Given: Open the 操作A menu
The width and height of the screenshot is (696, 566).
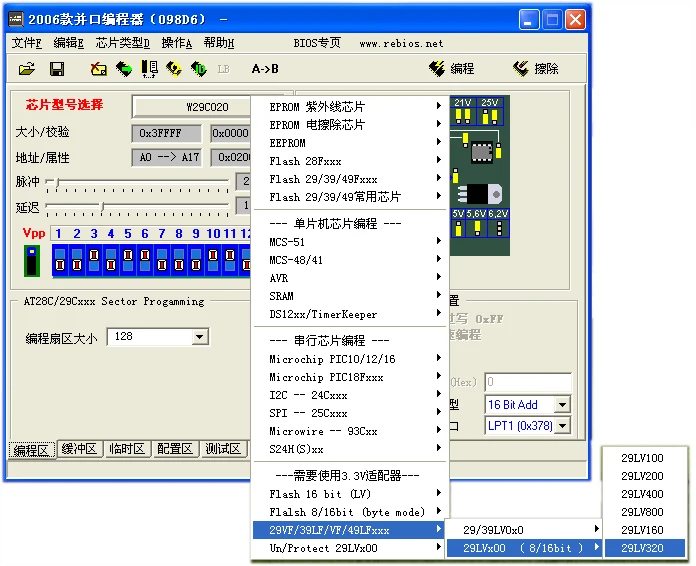Looking at the screenshot, I should tap(177, 43).
